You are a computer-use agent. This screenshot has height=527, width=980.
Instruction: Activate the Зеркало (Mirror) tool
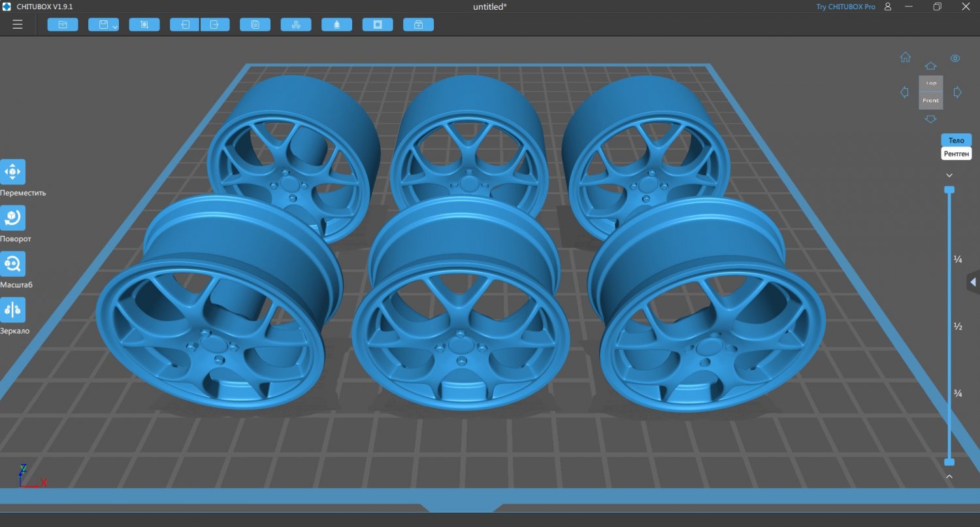pos(14,309)
